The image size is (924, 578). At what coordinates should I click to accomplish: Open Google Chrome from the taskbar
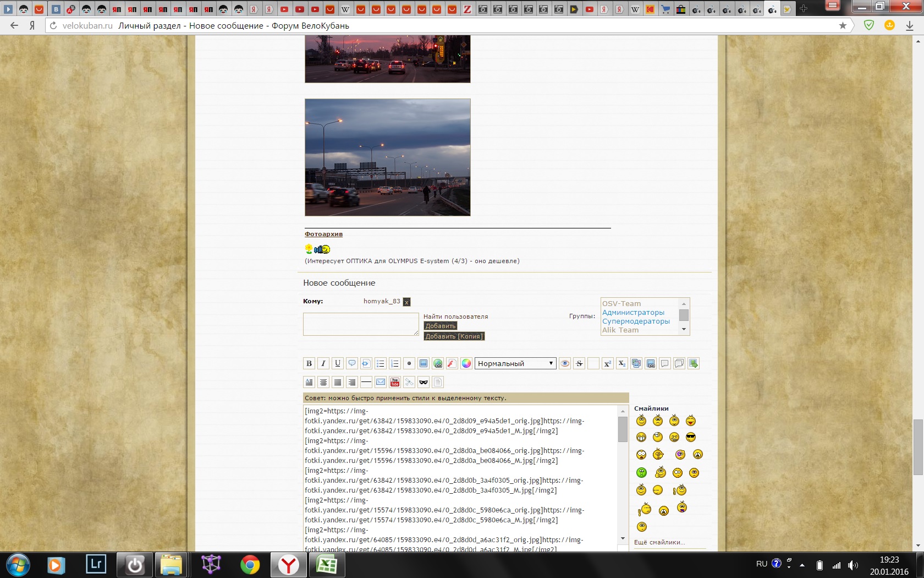[250, 565]
